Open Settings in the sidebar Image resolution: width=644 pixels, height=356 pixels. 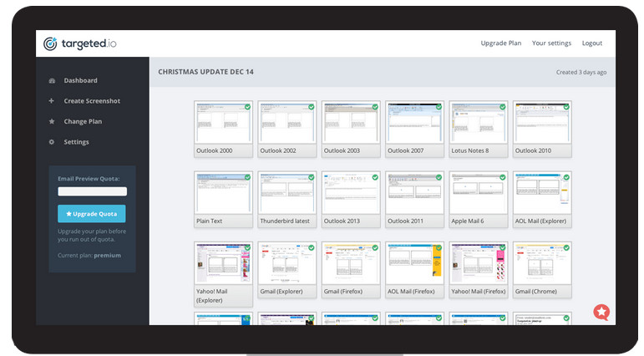(76, 142)
